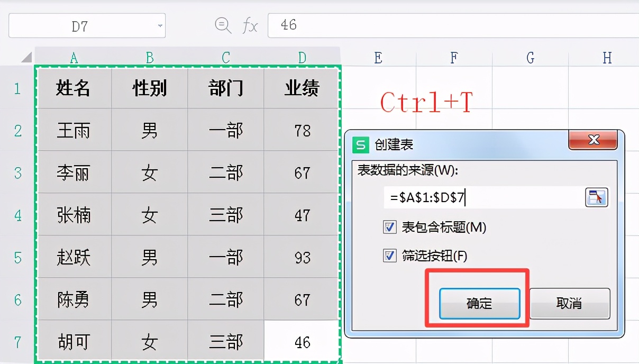The image size is (639, 364).
Task: Click the Name Box showing D7
Action: (79, 25)
